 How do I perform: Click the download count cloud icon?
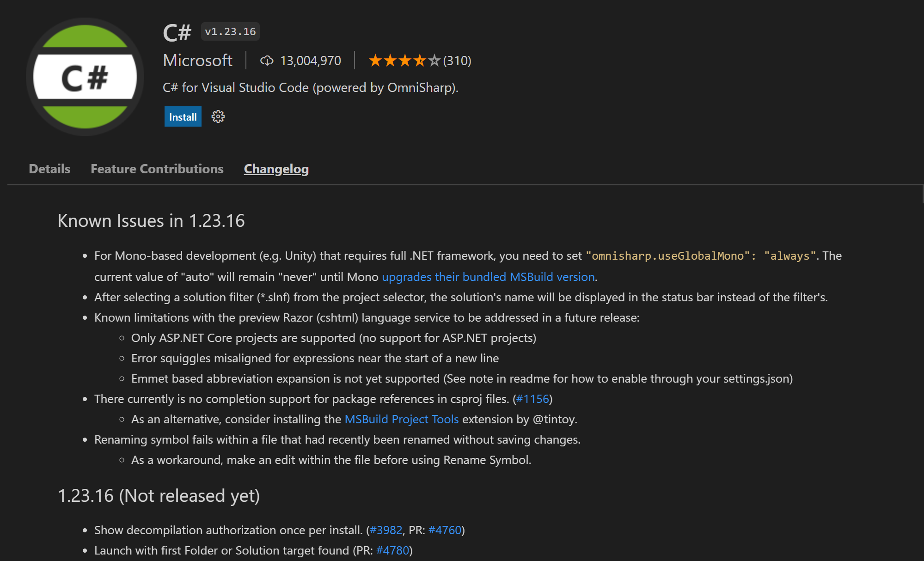tap(267, 61)
